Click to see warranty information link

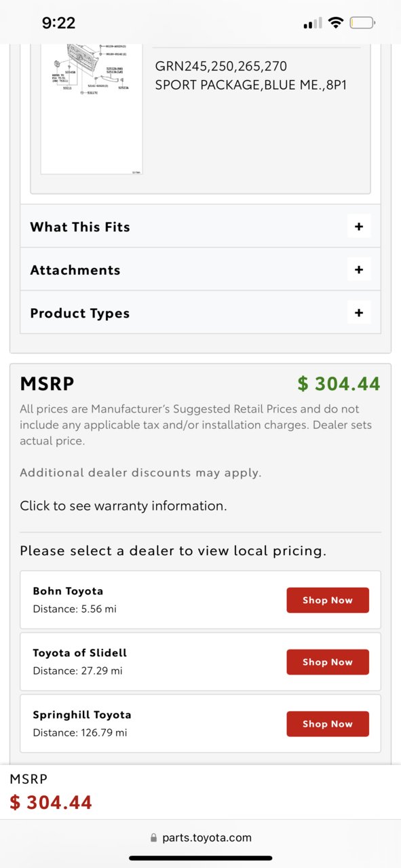point(123,506)
